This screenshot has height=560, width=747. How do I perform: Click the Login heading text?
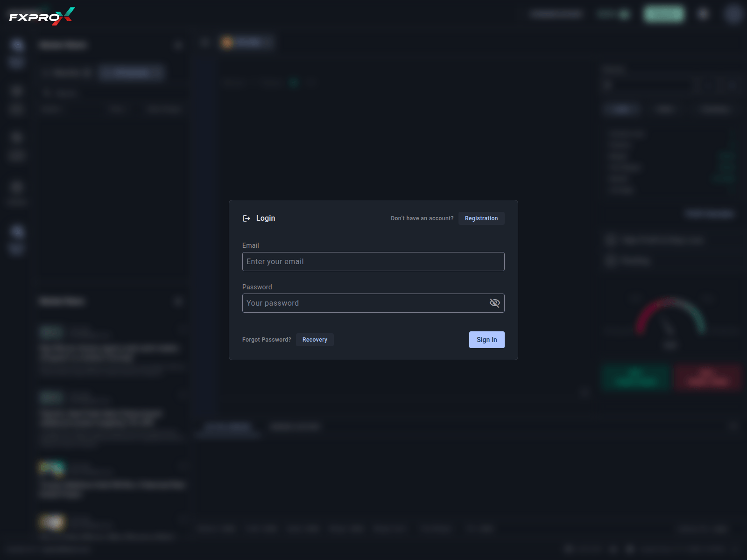pyautogui.click(x=265, y=218)
